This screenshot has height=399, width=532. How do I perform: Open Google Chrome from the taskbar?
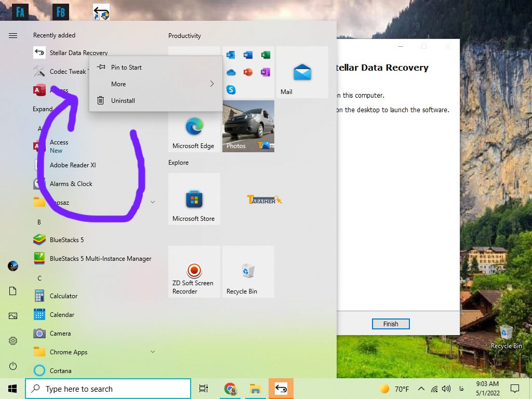[x=230, y=389]
